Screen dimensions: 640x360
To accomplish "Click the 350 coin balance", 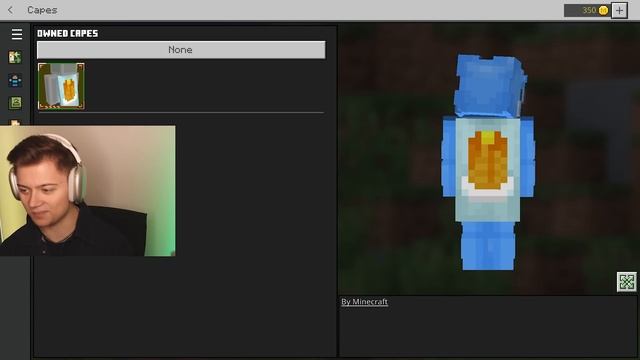I will coord(587,11).
